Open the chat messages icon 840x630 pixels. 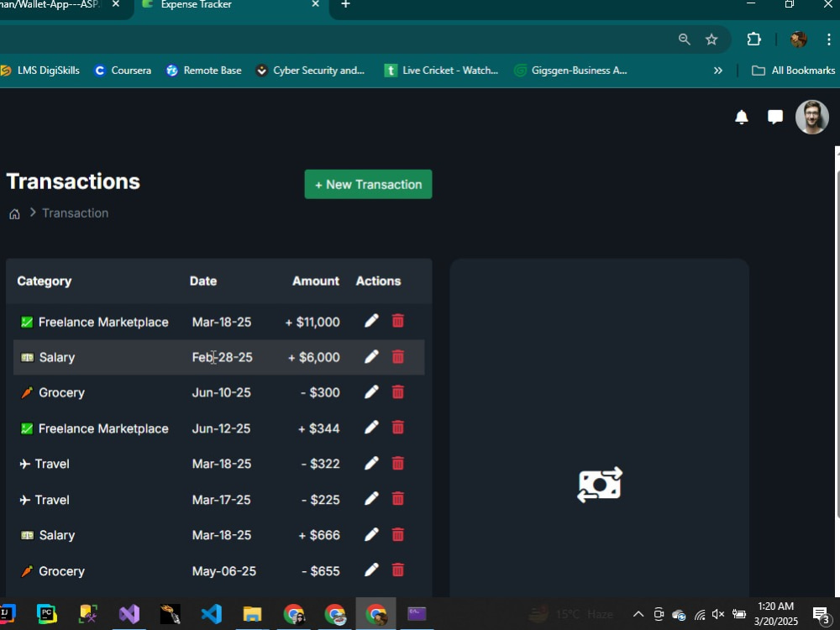pyautogui.click(x=774, y=117)
